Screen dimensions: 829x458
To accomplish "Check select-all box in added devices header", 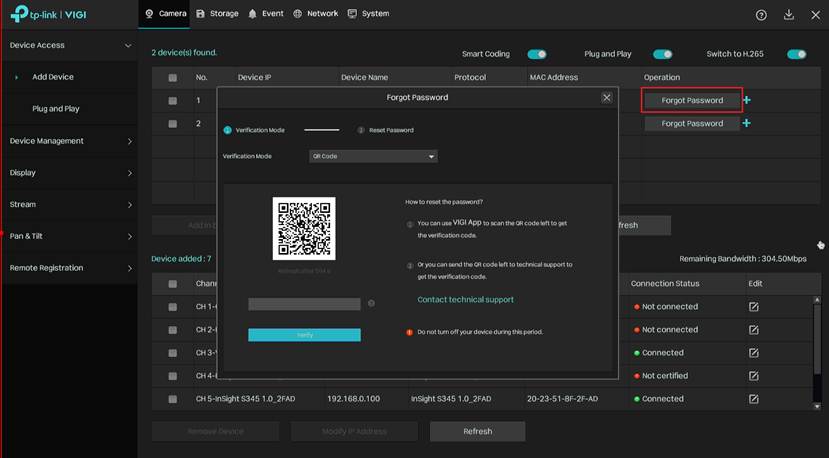I will point(172,284).
